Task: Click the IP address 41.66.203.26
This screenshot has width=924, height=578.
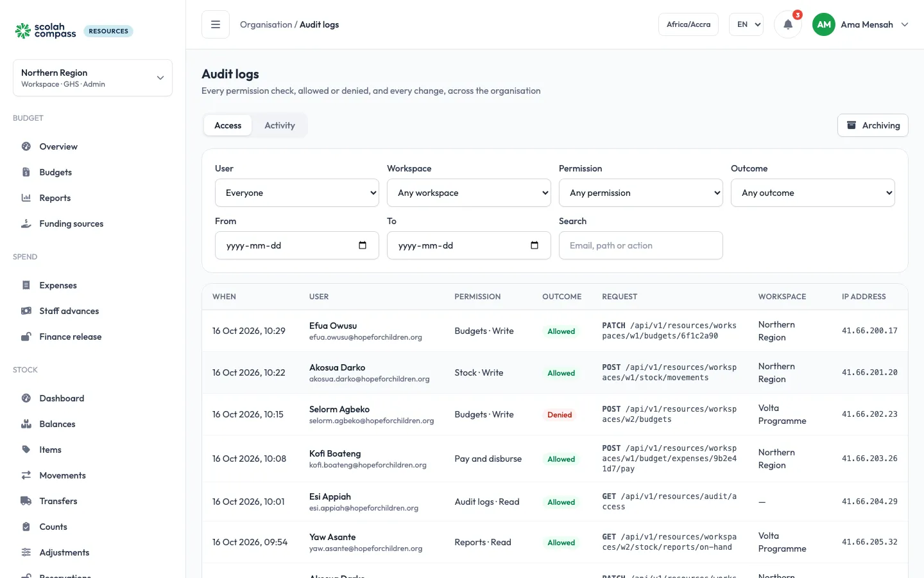Action: pyautogui.click(x=869, y=459)
